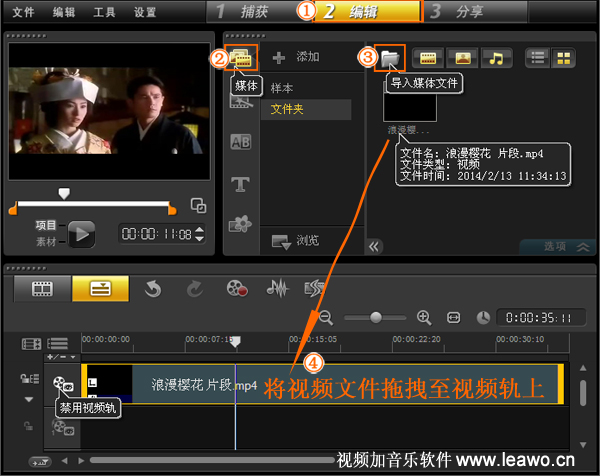Image resolution: width=600 pixels, height=476 pixels.
Task: Click the preview scrubber handle
Action: [64, 193]
